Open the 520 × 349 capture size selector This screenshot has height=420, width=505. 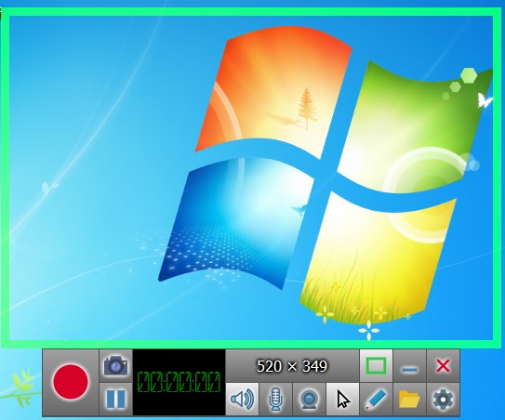292,365
